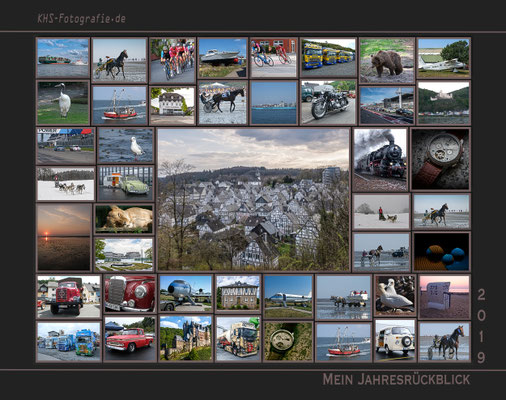Select the sunset over water photo
506x400 pixels.
64,237
